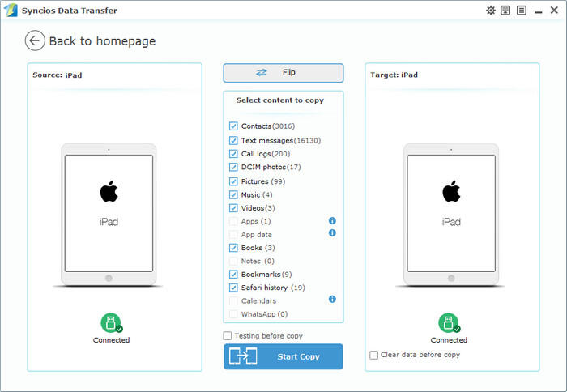
Task: Click the info icon beside Calendars
Action: (x=332, y=299)
